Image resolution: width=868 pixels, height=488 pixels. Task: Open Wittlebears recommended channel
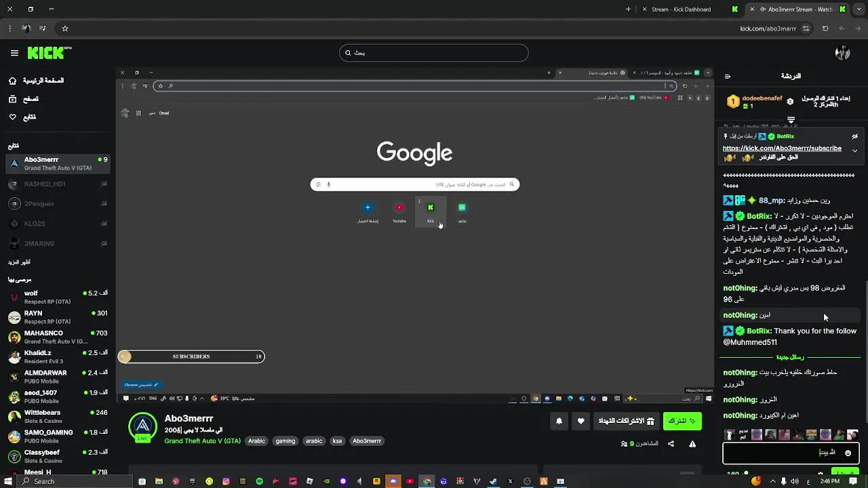(x=58, y=416)
